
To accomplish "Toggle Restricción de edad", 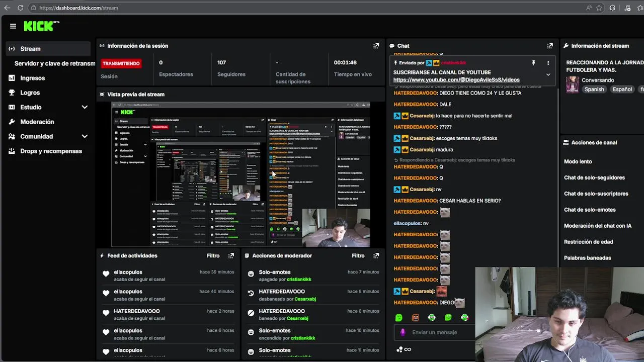I will click(x=588, y=242).
